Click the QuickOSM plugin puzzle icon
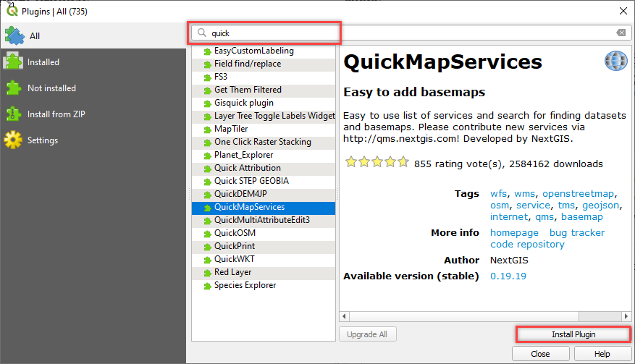The image size is (635, 364). pyautogui.click(x=207, y=234)
